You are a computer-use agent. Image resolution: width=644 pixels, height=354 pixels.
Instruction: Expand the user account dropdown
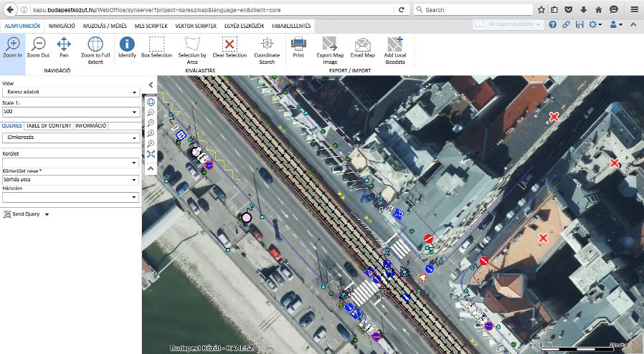(x=616, y=24)
